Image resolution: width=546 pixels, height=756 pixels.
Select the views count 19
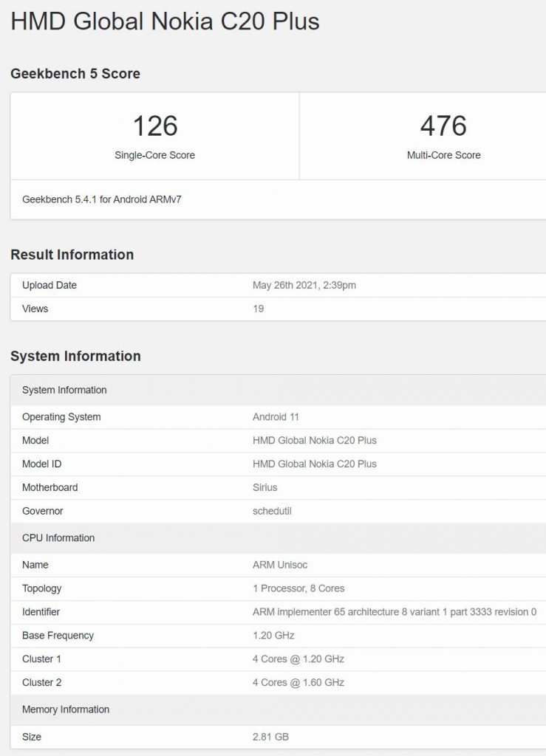(258, 309)
